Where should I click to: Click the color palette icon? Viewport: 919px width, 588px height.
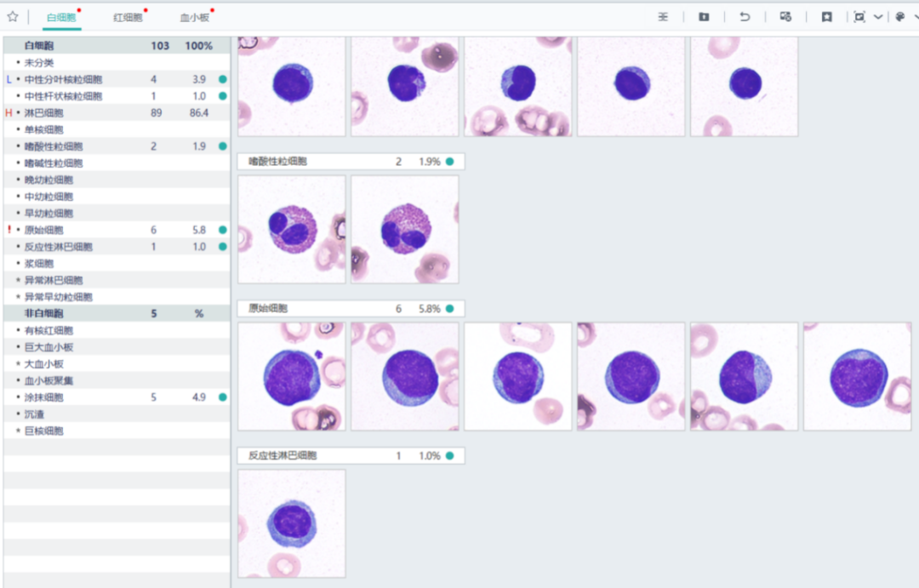[x=899, y=16]
